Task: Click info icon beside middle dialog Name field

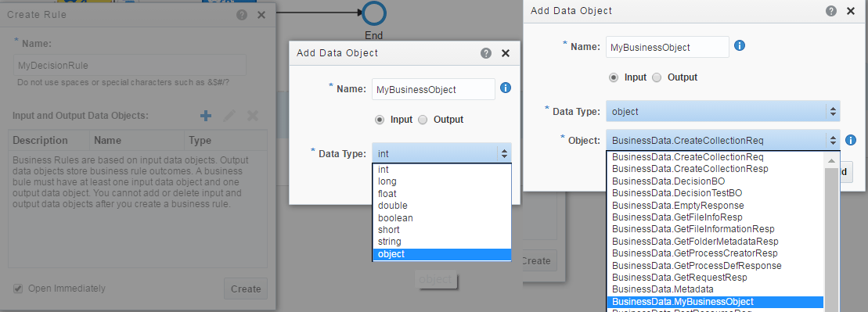Action: click(x=506, y=88)
